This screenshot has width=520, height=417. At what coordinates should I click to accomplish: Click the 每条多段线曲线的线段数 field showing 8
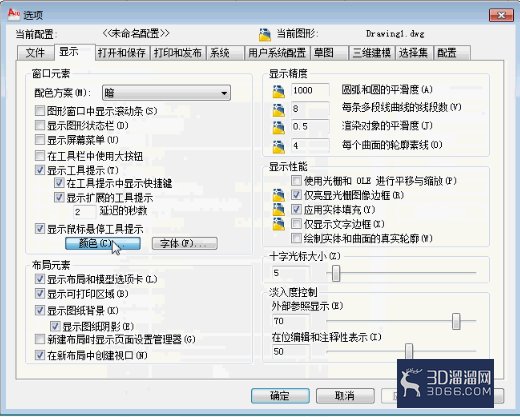pyautogui.click(x=310, y=109)
